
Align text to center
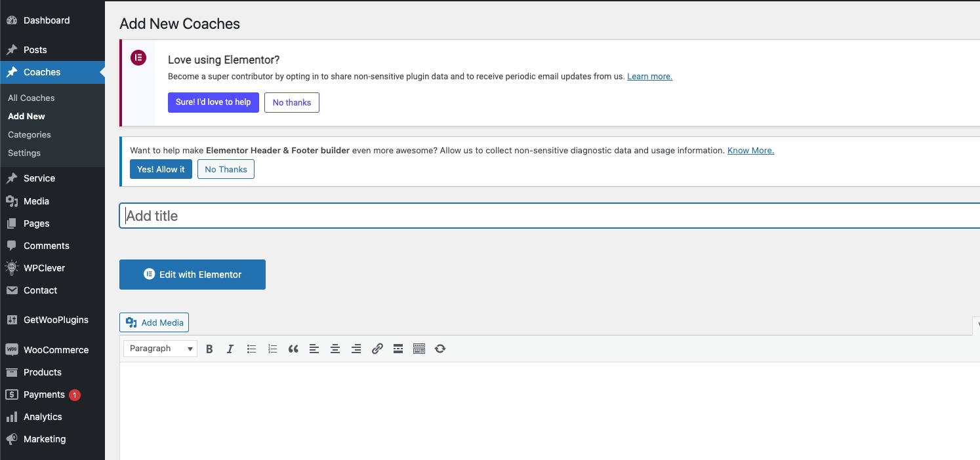(x=335, y=349)
